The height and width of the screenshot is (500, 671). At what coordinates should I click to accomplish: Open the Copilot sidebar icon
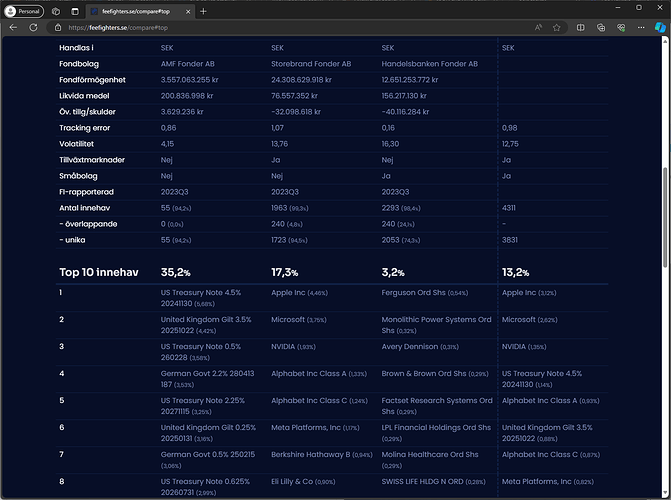click(659, 28)
